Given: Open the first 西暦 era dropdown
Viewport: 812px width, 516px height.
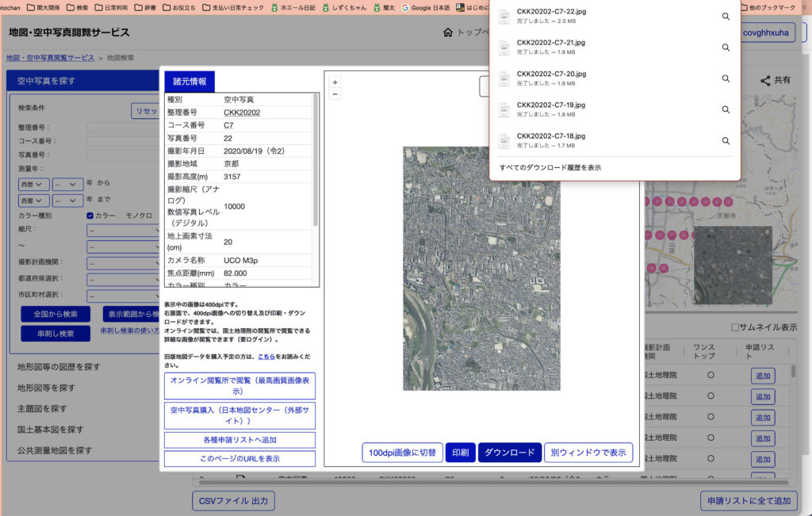Looking at the screenshot, I should coord(34,184).
